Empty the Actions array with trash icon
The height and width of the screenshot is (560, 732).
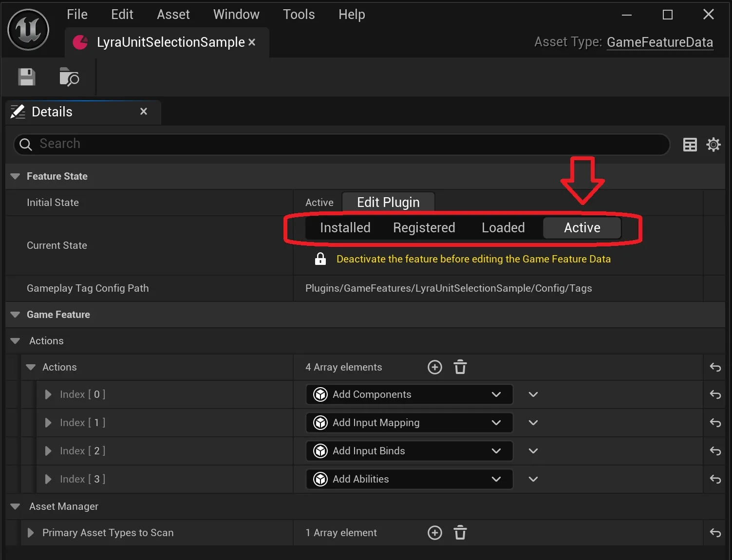pos(460,367)
